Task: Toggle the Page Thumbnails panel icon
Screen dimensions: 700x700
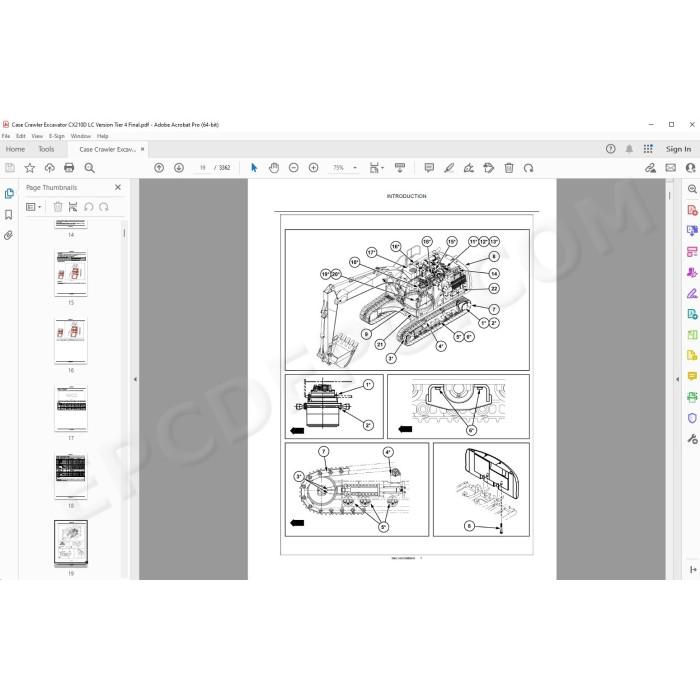Action: coord(9,194)
